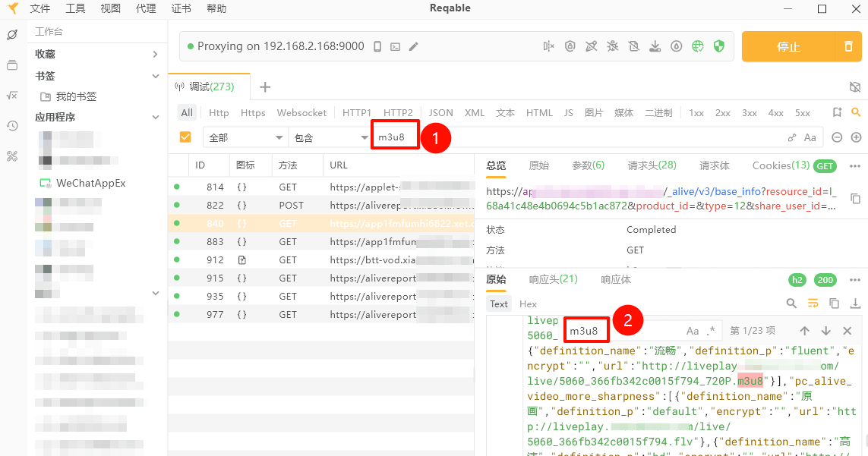Click the green shield icon
The height and width of the screenshot is (456, 868).
pyautogui.click(x=719, y=46)
